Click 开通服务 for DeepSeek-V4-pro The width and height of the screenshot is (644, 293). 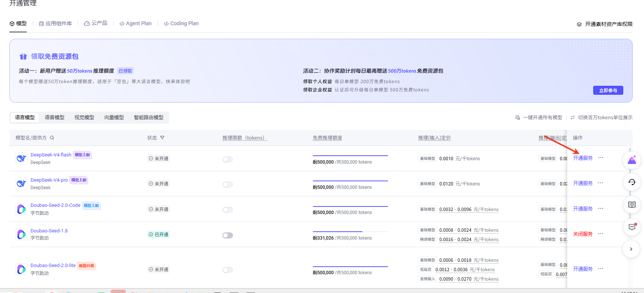(583, 183)
